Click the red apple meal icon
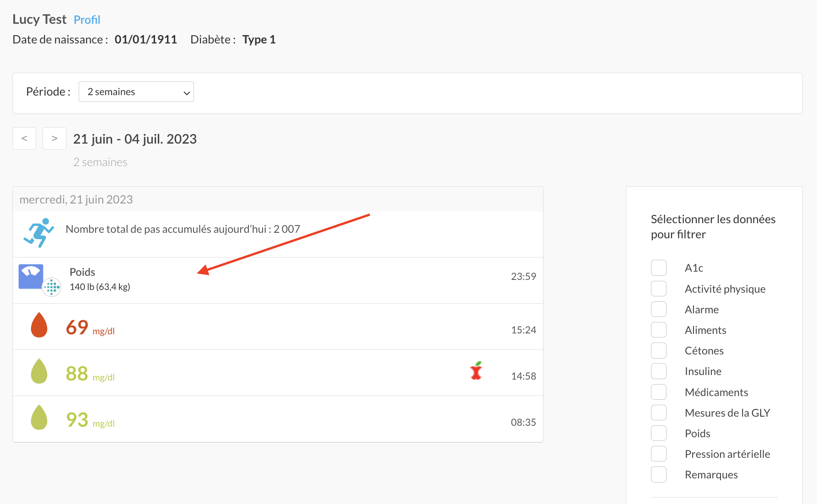 tap(476, 370)
